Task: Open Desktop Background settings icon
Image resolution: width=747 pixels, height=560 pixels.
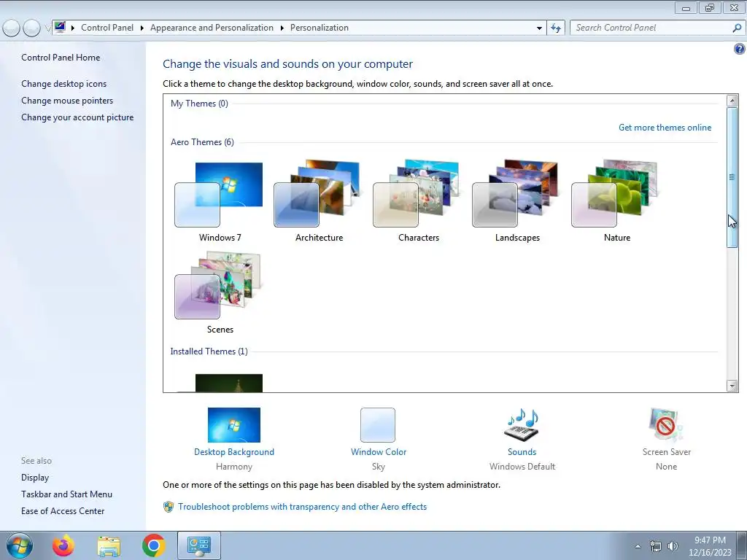Action: coord(234,425)
